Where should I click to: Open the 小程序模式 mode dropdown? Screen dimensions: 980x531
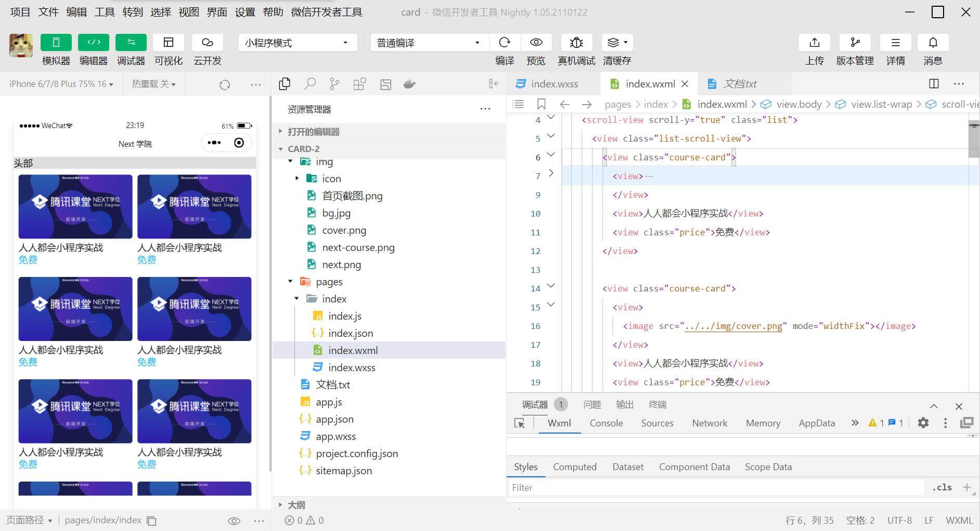pos(298,43)
